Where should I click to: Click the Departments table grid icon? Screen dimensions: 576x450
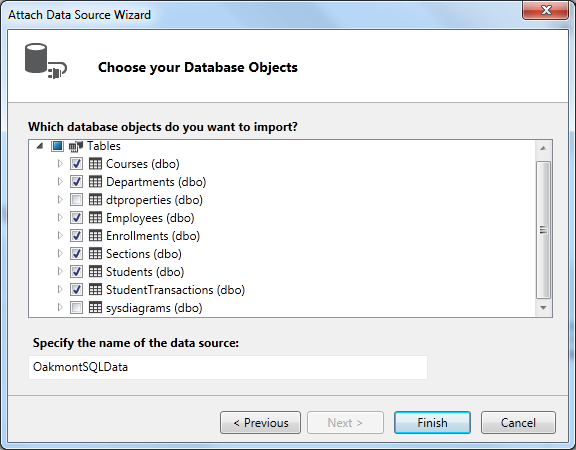point(95,181)
